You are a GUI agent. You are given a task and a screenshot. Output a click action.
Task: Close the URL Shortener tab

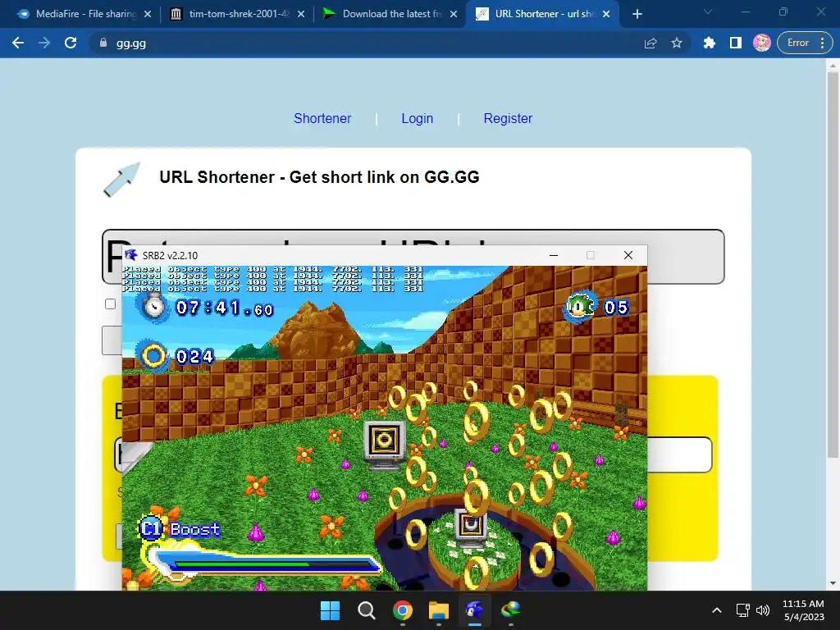pyautogui.click(x=606, y=14)
